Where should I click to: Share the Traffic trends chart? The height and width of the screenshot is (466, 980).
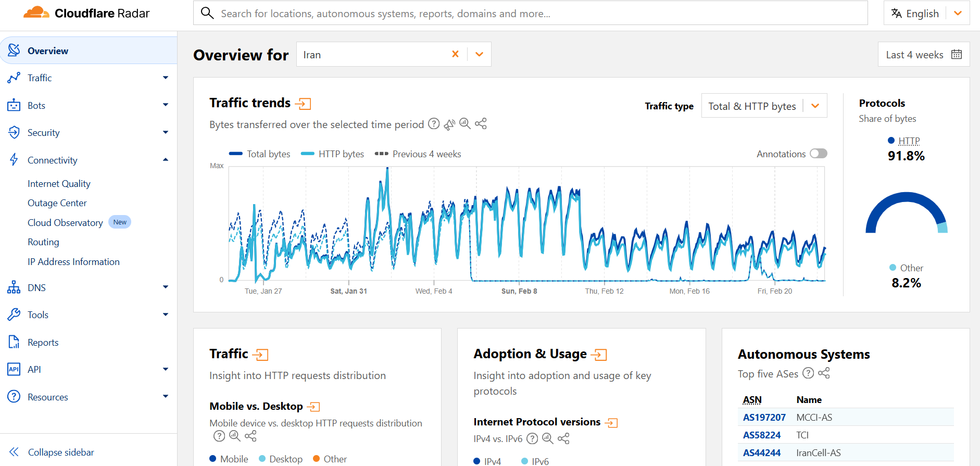coord(481,124)
